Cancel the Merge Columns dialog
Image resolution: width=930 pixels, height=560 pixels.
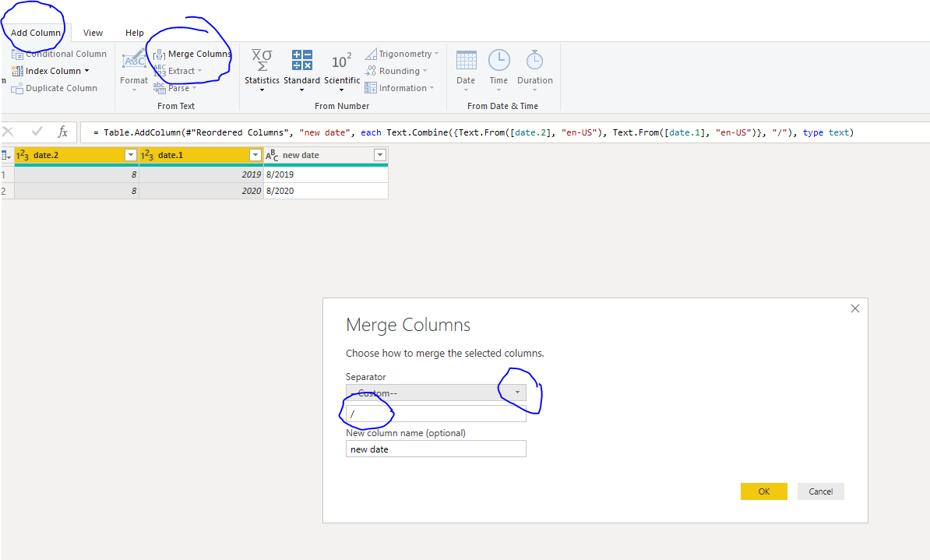[x=820, y=491]
